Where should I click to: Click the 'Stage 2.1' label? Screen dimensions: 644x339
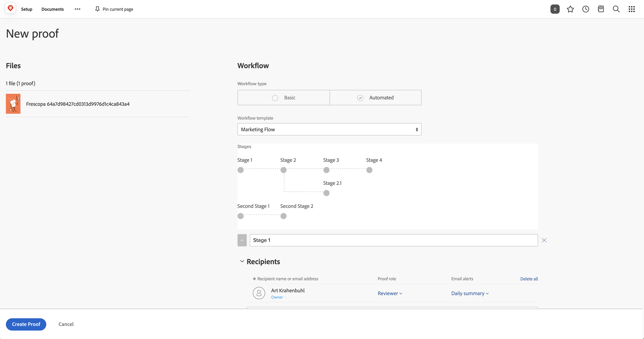point(332,183)
